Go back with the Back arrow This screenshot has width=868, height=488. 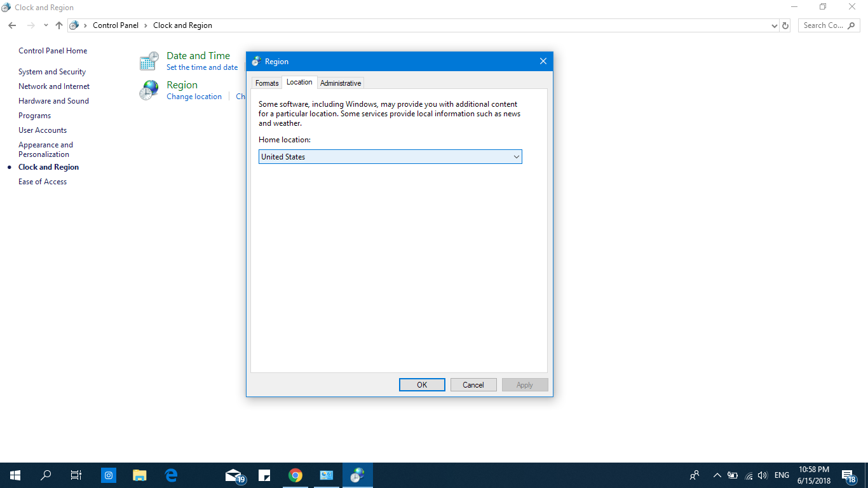(x=12, y=25)
